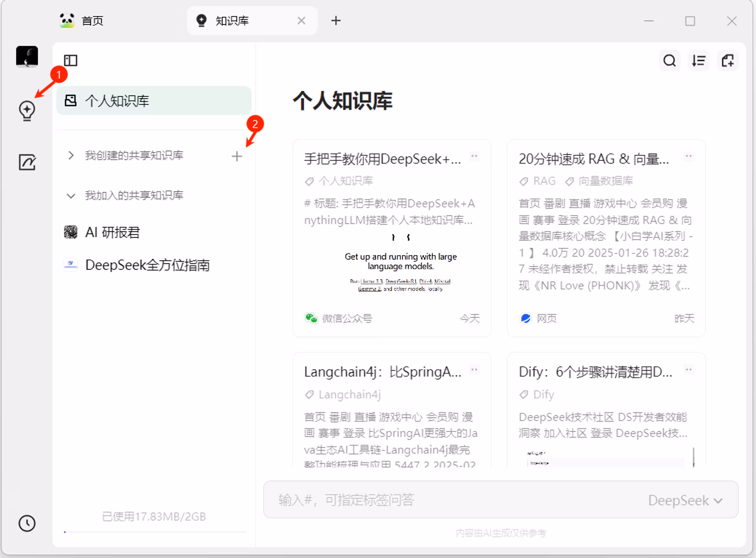This screenshot has width=756, height=558.
Task: Open more options on Langchain4j card
Action: coord(474,370)
